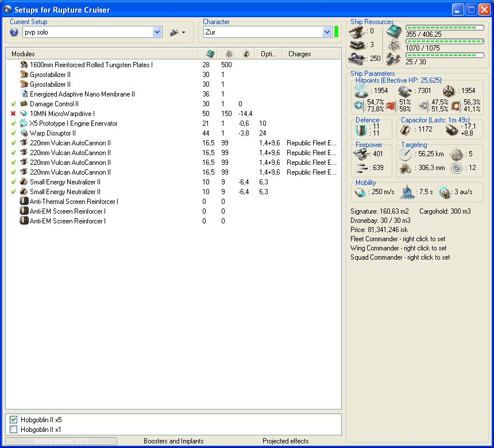This screenshot has width=494, height=448.
Task: Click the warp speed icon 3 au/s
Action: tap(445, 192)
